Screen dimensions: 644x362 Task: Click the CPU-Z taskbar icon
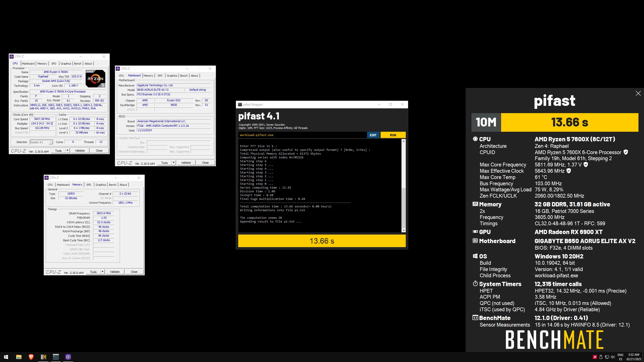68,357
